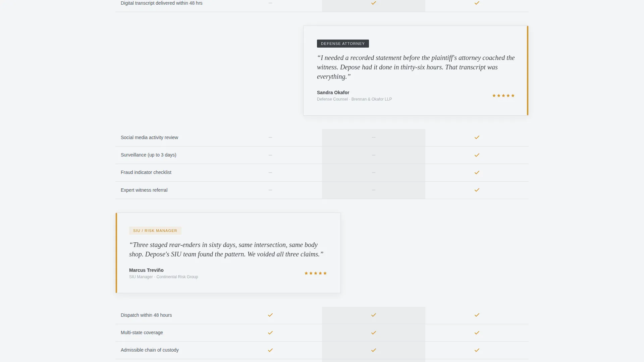The image size is (644, 362).
Task: Click the first-column check in Multi-state coverage
Action: (270, 333)
